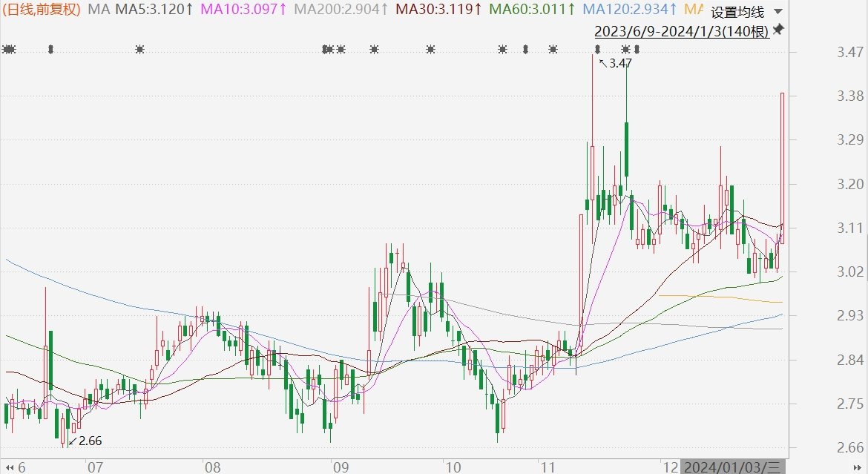Click the rewind double-arrow at bottom left

click(x=10, y=467)
